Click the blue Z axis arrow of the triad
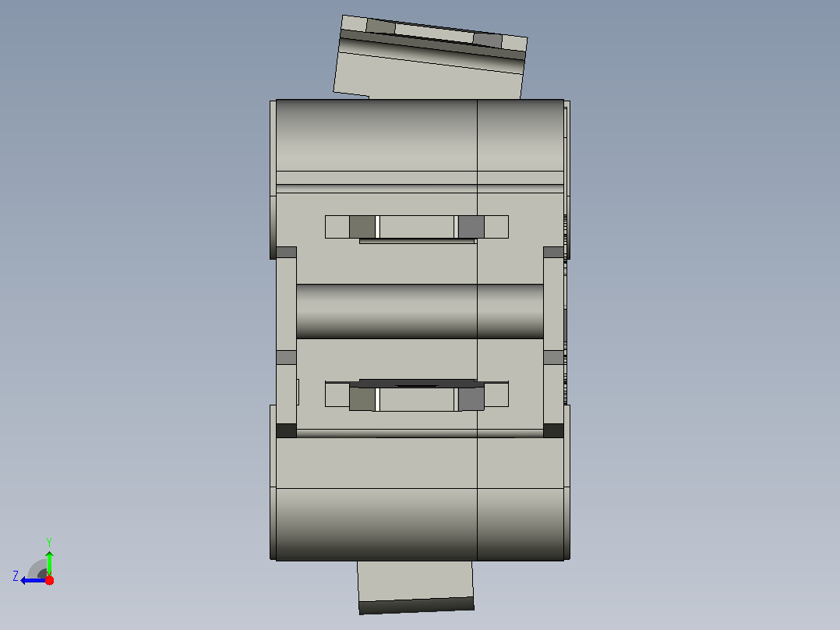 pyautogui.click(x=34, y=581)
